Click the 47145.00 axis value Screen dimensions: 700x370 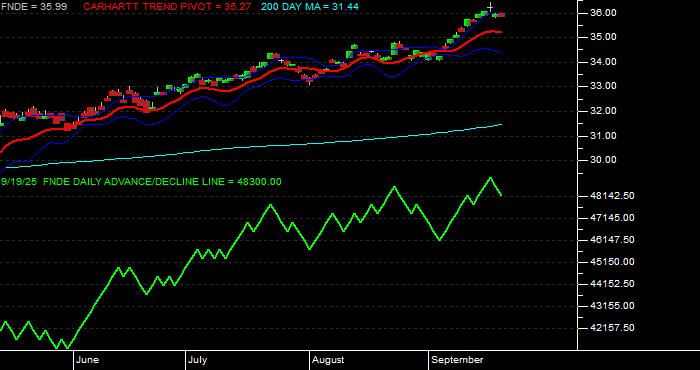click(x=612, y=218)
